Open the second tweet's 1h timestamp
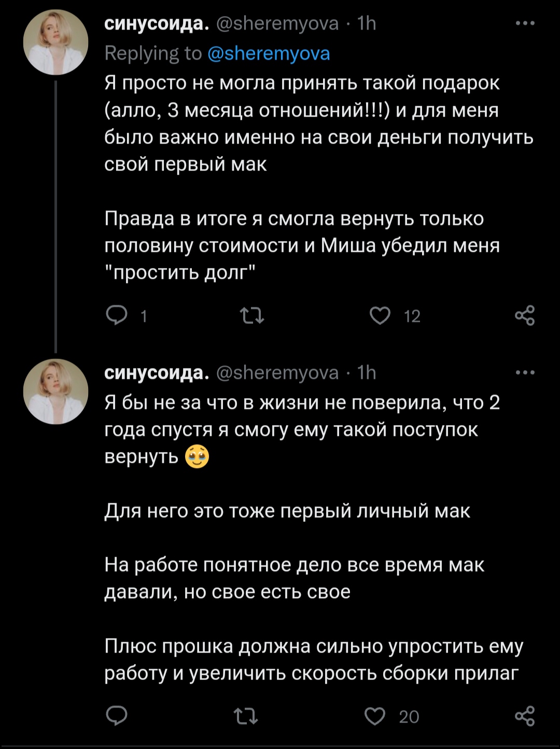 367,372
